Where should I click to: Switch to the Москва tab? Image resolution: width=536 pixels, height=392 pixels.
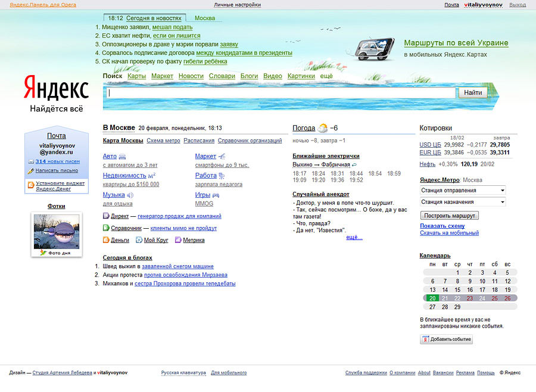click(x=205, y=18)
